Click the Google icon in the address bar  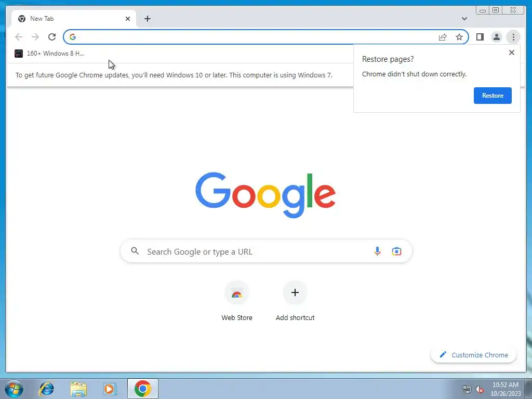pos(73,37)
